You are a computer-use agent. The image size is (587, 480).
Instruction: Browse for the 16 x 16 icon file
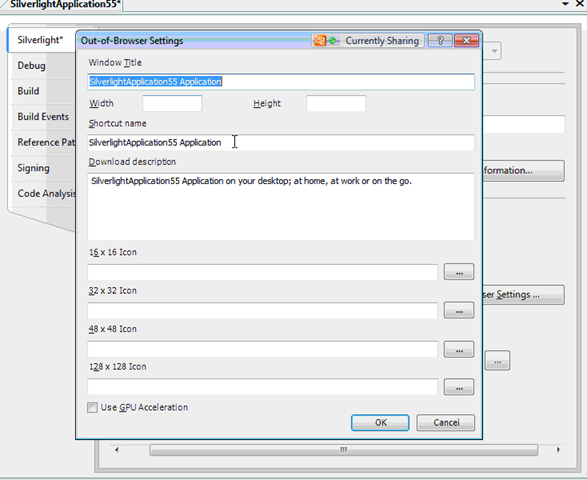tap(459, 272)
